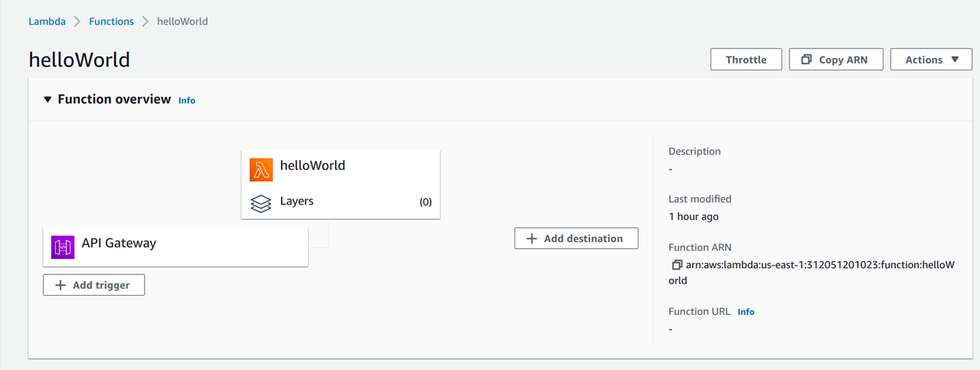This screenshot has width=980, height=370.
Task: Open Info link next to Function URL
Action: [746, 312]
